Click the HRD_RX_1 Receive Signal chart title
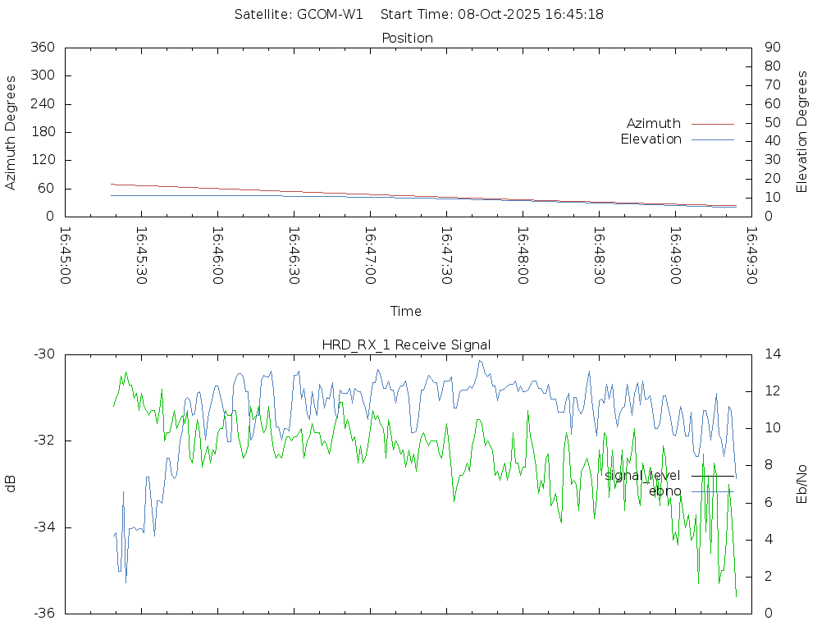 [406, 345]
